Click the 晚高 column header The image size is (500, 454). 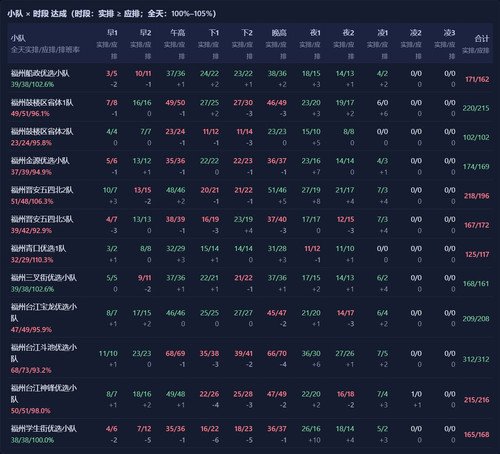[279, 33]
